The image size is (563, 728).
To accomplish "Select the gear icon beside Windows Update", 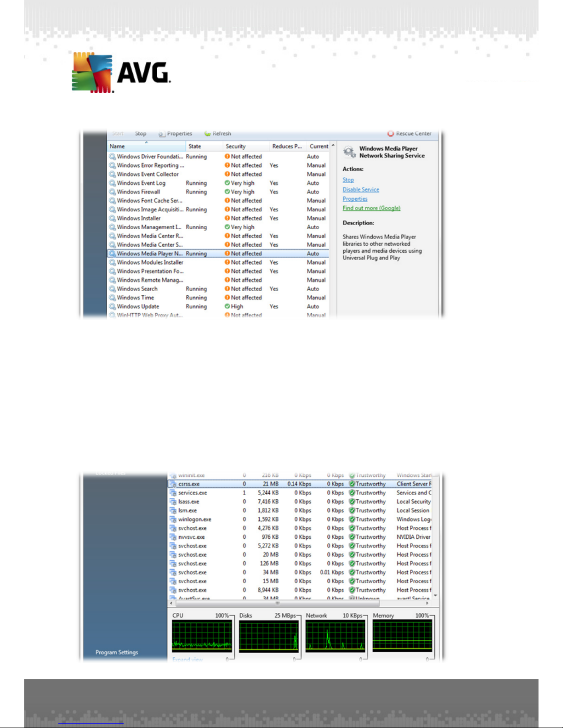I will tap(112, 306).
